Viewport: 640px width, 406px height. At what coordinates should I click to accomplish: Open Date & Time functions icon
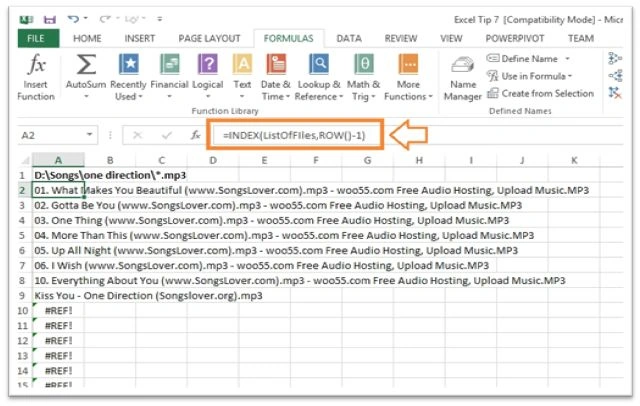[276, 64]
